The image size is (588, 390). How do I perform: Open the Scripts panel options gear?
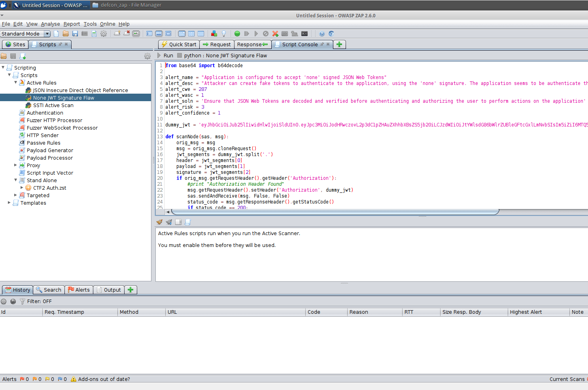coord(147,56)
